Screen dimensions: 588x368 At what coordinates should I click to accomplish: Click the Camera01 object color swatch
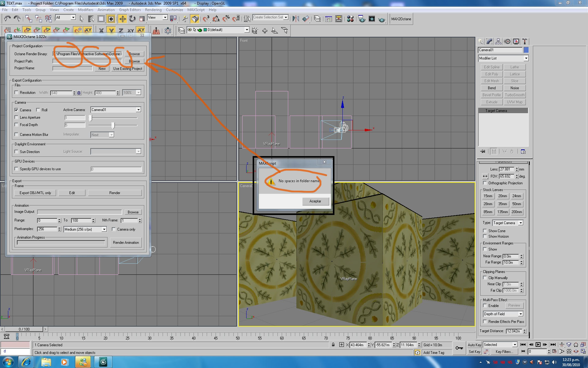tap(526, 50)
